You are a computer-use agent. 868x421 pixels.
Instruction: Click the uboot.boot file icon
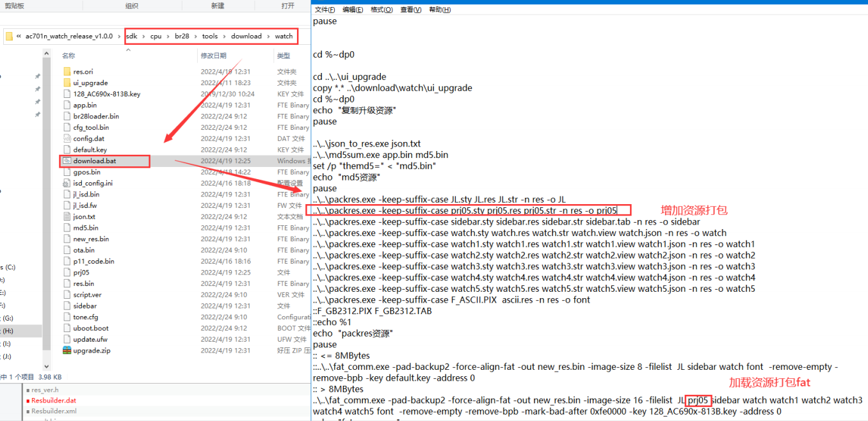click(x=68, y=328)
